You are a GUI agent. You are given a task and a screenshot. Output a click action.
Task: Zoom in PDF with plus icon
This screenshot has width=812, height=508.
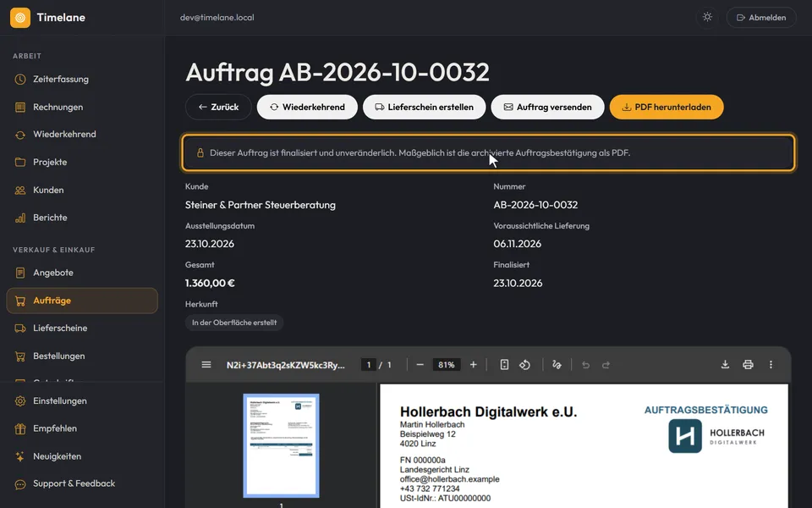coord(474,365)
